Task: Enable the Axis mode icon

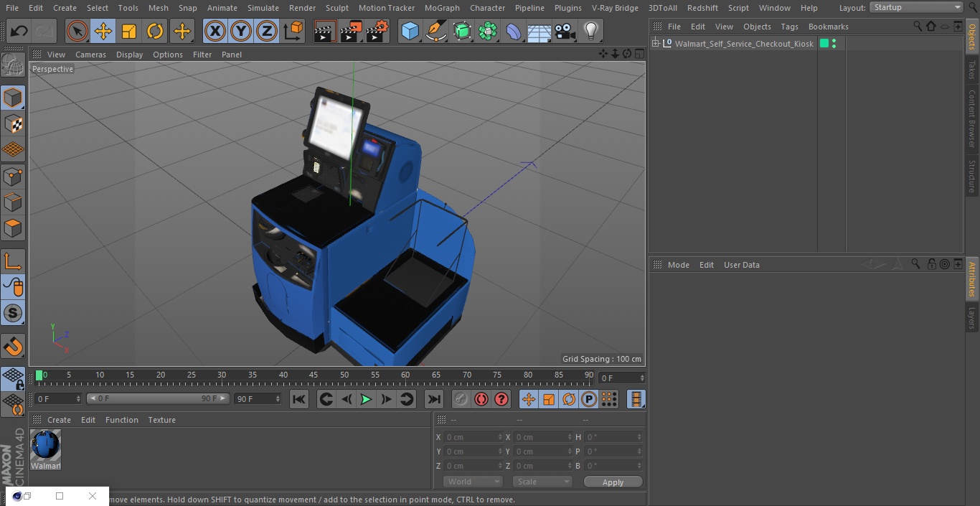Action: (x=13, y=261)
